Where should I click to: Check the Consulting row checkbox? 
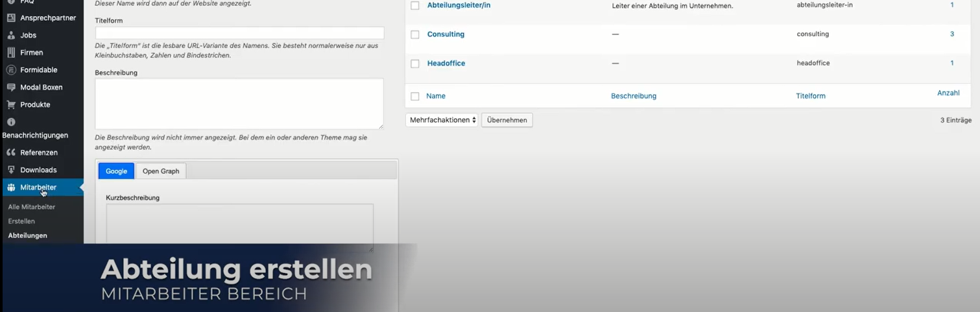point(415,34)
